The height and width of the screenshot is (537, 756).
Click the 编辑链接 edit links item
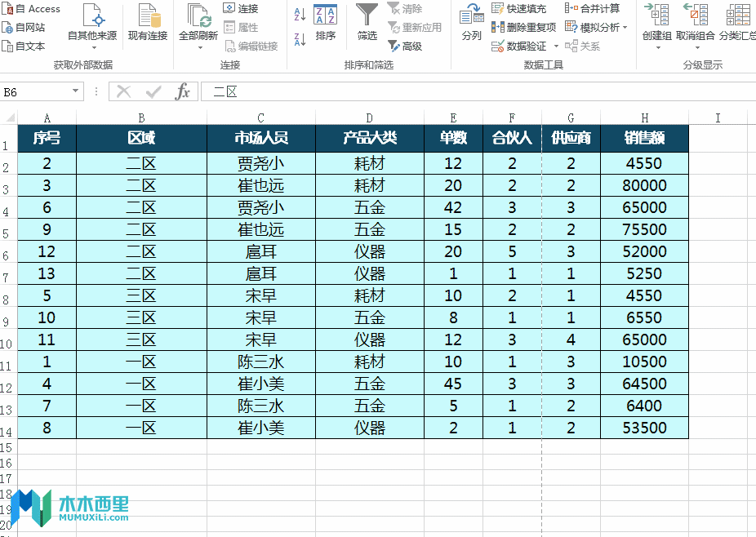[251, 47]
